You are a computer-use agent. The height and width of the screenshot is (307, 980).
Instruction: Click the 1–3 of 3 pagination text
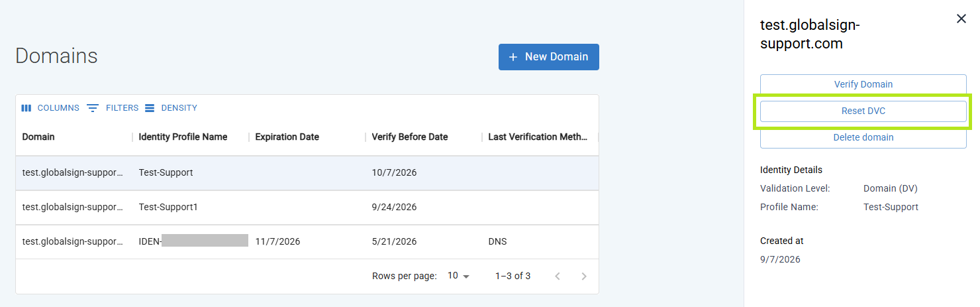(x=513, y=276)
